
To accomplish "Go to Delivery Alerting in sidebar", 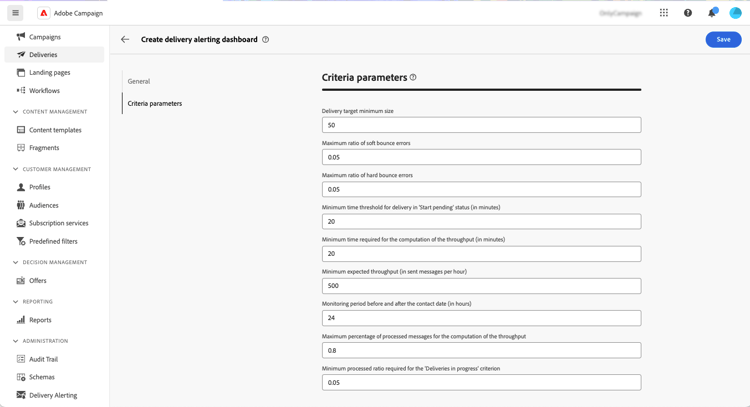I will pyautogui.click(x=53, y=395).
